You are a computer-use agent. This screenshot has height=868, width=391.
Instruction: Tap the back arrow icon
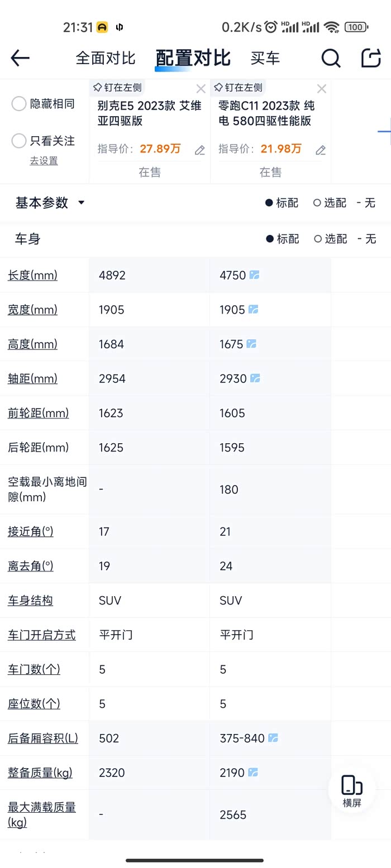coord(20,58)
